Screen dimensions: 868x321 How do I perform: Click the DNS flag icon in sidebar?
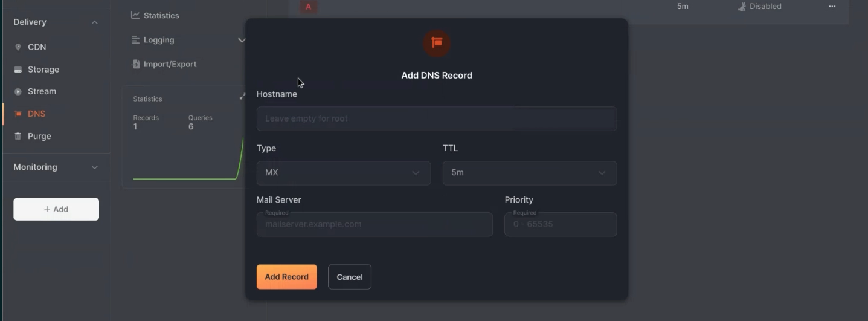[x=18, y=114]
